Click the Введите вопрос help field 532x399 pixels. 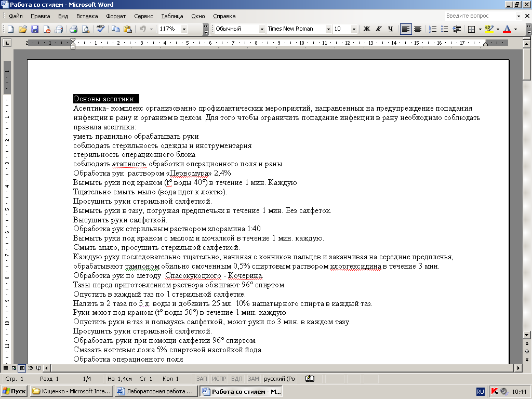point(480,16)
